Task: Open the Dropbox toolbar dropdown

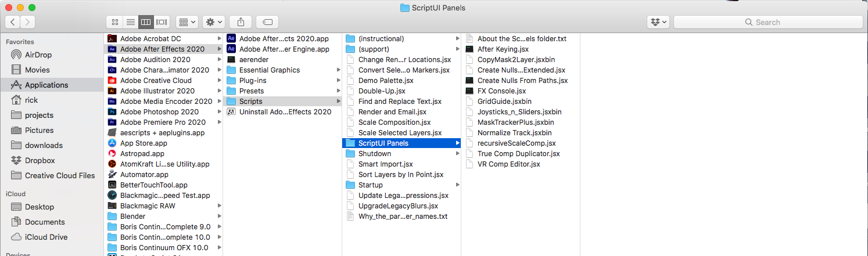Action: click(x=658, y=22)
